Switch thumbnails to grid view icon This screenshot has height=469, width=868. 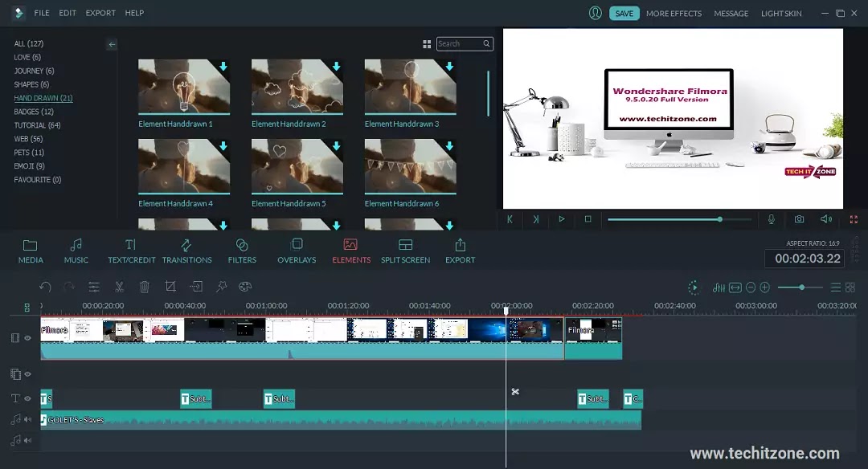tap(427, 43)
